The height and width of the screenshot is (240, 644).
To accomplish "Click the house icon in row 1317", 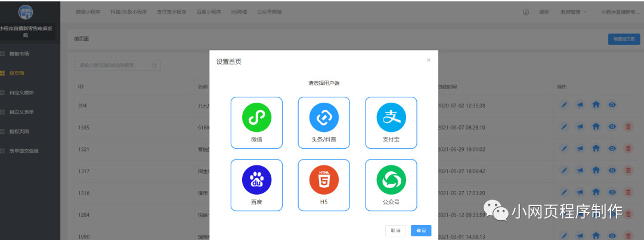I will click(596, 171).
